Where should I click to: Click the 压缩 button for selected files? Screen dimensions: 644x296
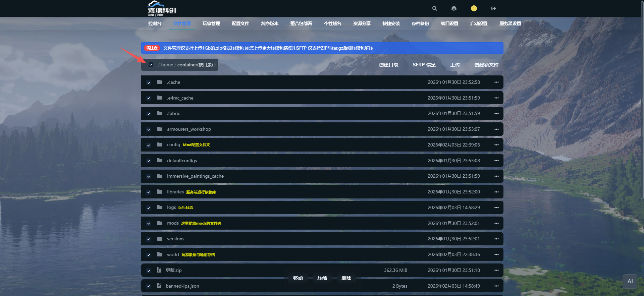[x=322, y=278]
